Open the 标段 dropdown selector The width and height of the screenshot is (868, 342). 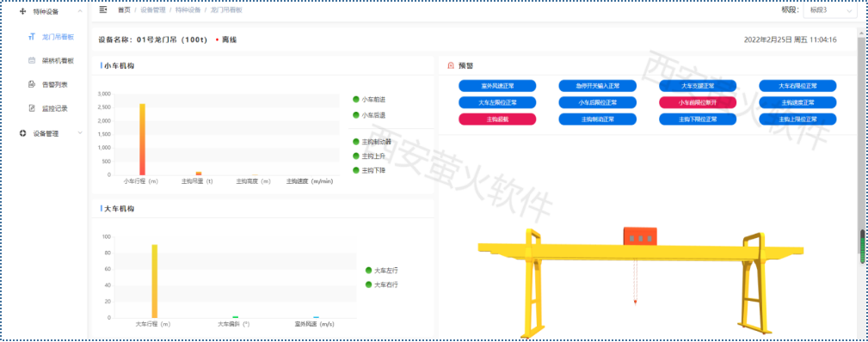(x=830, y=10)
